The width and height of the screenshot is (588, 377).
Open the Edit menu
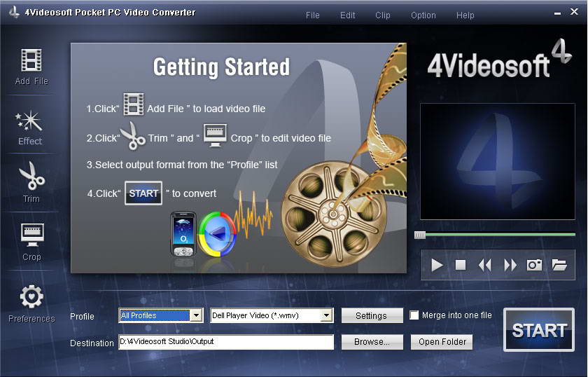[x=347, y=15]
